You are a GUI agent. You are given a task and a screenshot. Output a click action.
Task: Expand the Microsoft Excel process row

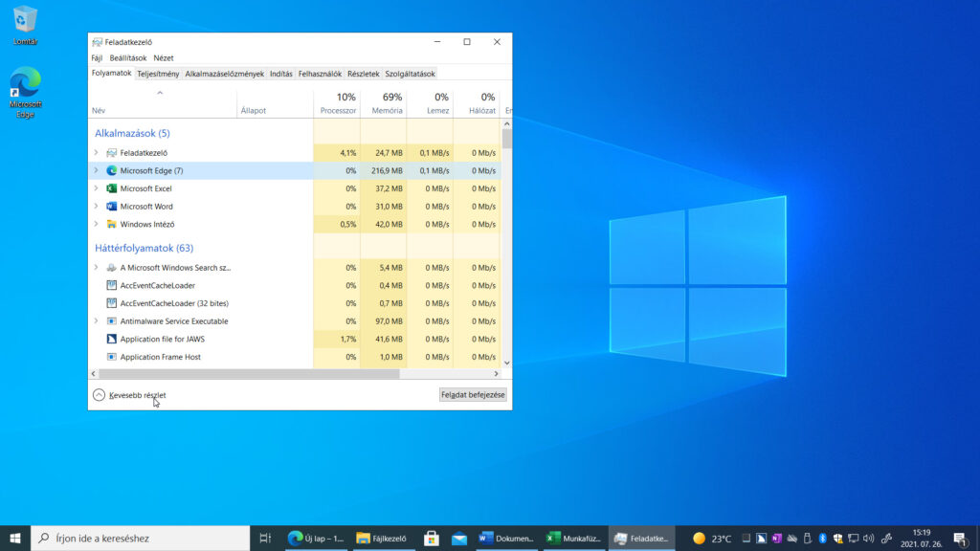(97, 188)
